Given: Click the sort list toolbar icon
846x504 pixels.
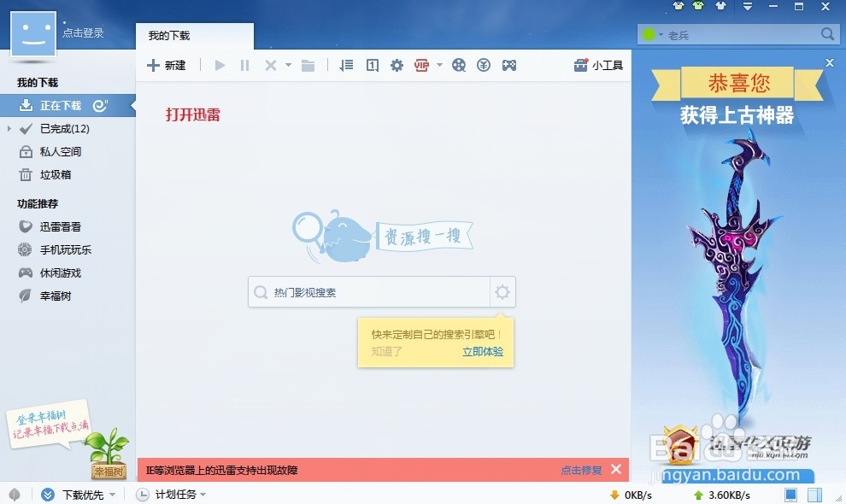Looking at the screenshot, I should (346, 65).
